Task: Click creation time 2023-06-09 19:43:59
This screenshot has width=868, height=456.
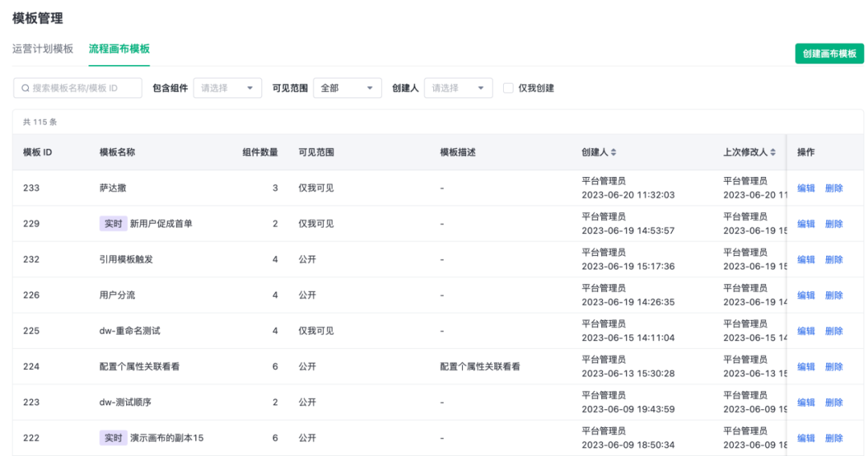Action: tap(628, 409)
